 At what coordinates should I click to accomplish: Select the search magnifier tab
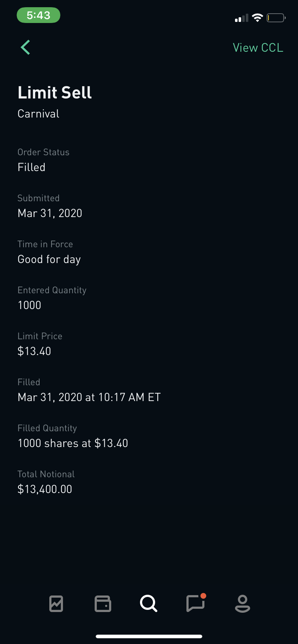149,603
